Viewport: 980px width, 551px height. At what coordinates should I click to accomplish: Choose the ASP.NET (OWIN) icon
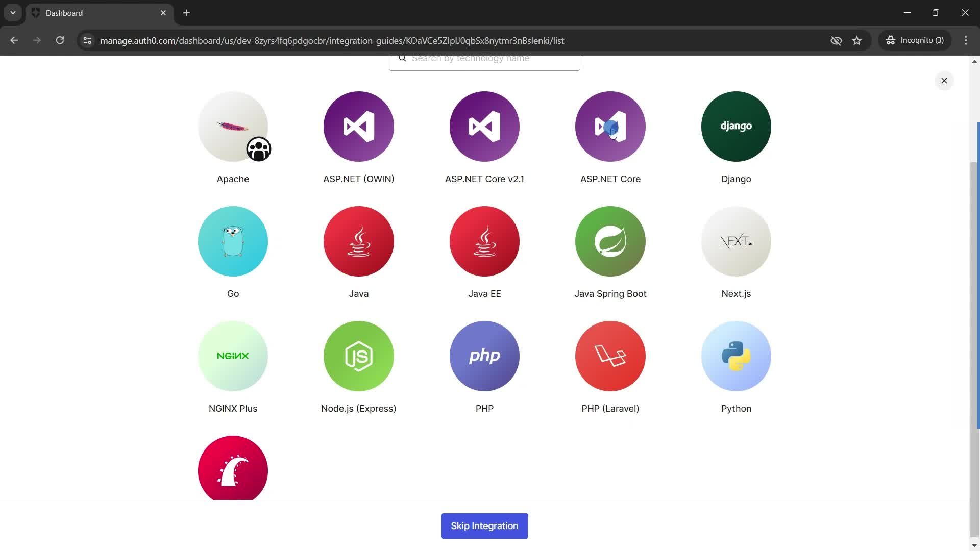pyautogui.click(x=359, y=127)
